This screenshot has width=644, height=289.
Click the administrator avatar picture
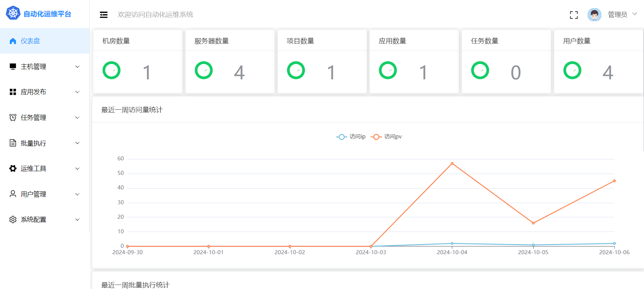(594, 15)
